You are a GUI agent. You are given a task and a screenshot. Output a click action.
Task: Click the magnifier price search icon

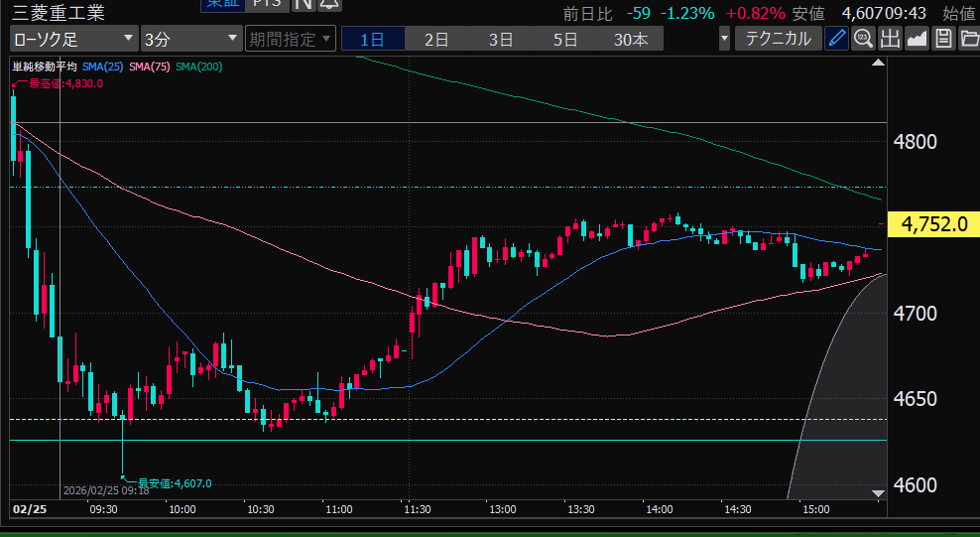pos(863,39)
